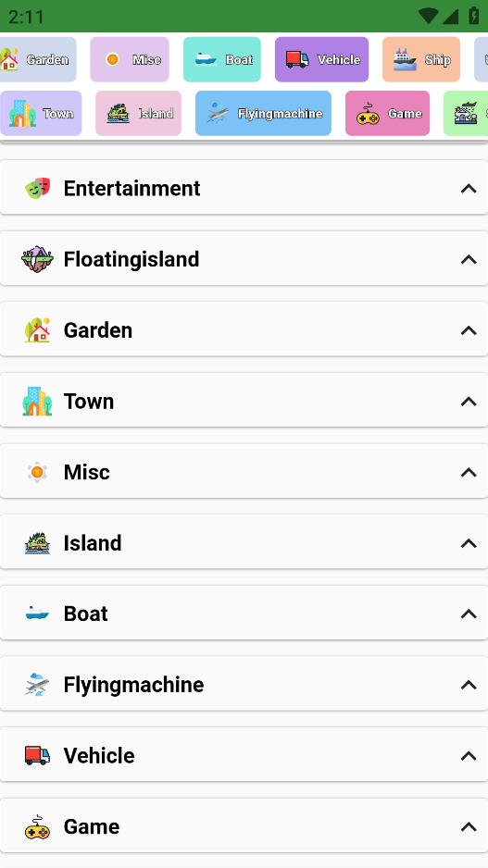
Task: Tap the theater masks Entertainment icon
Action: click(x=37, y=188)
